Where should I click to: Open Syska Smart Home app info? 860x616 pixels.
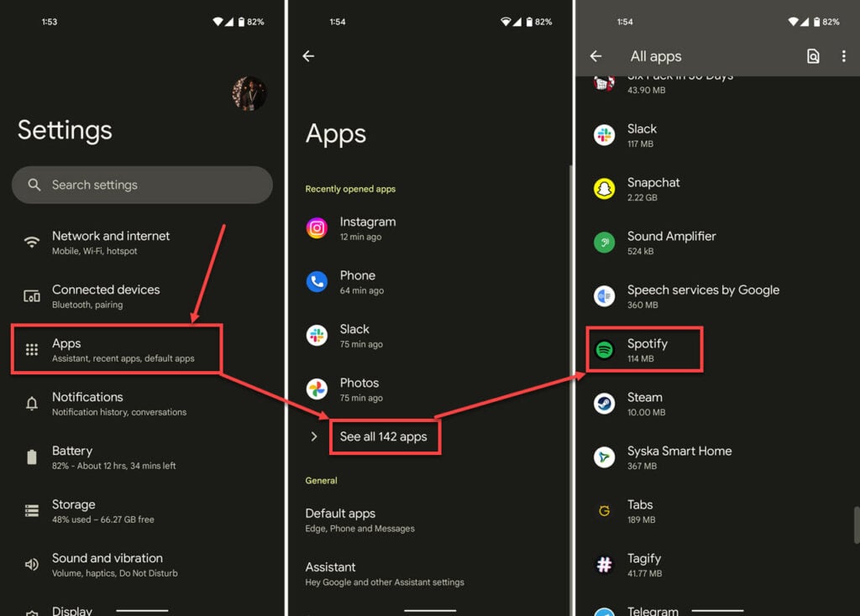[x=716, y=457]
